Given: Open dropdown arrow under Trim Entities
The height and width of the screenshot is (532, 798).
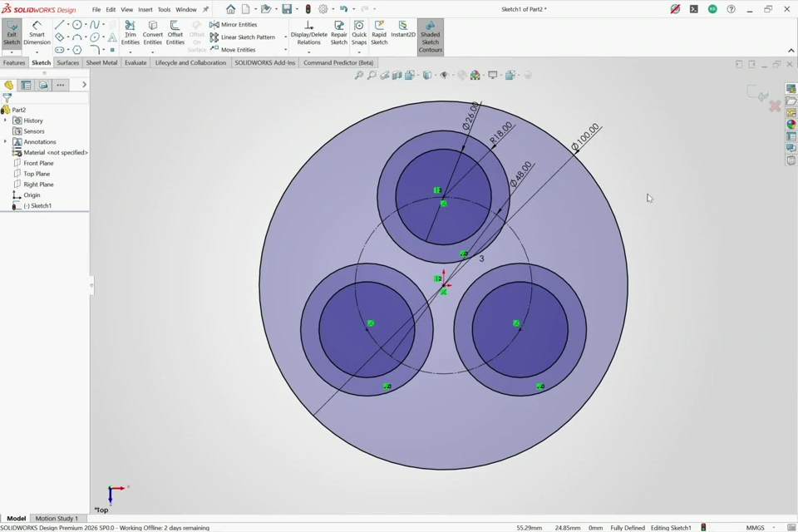Looking at the screenshot, I should 131,52.
